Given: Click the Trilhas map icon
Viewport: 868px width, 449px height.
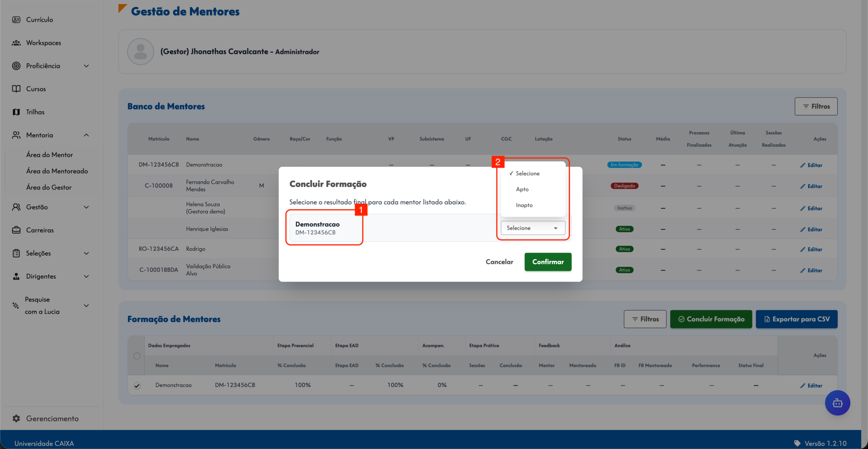Looking at the screenshot, I should coord(16,112).
